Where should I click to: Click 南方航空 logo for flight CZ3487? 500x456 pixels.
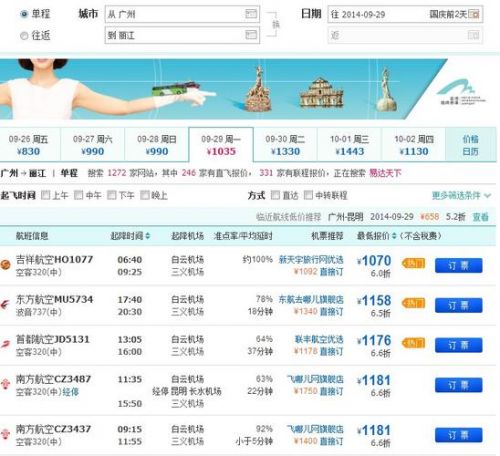(5, 384)
